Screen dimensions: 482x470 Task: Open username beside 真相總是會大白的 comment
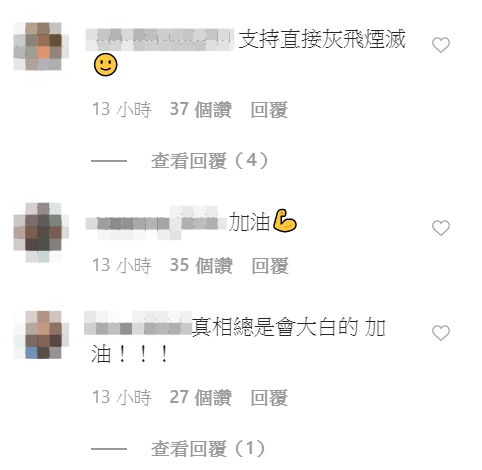(138, 323)
